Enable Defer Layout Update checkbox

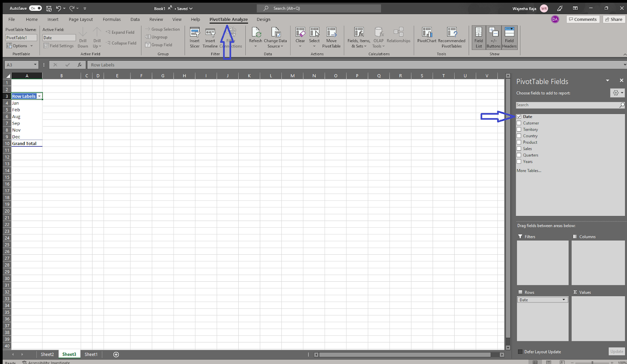[520, 352]
